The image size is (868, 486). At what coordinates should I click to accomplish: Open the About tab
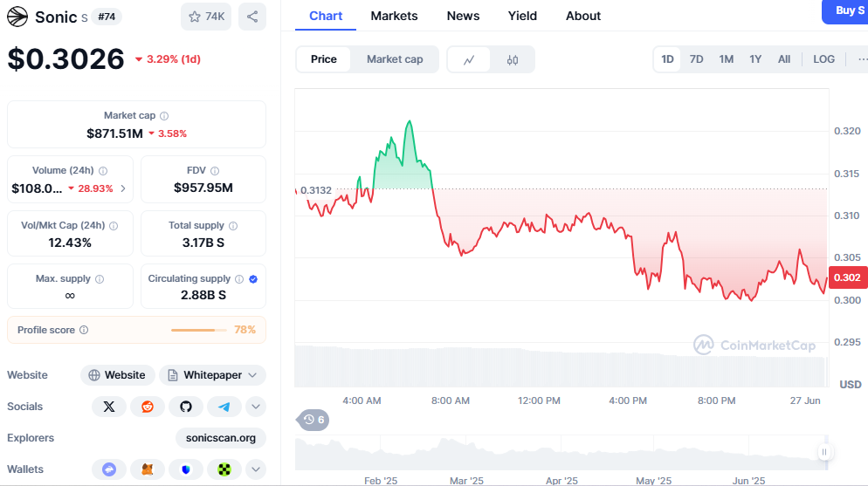pyautogui.click(x=583, y=16)
